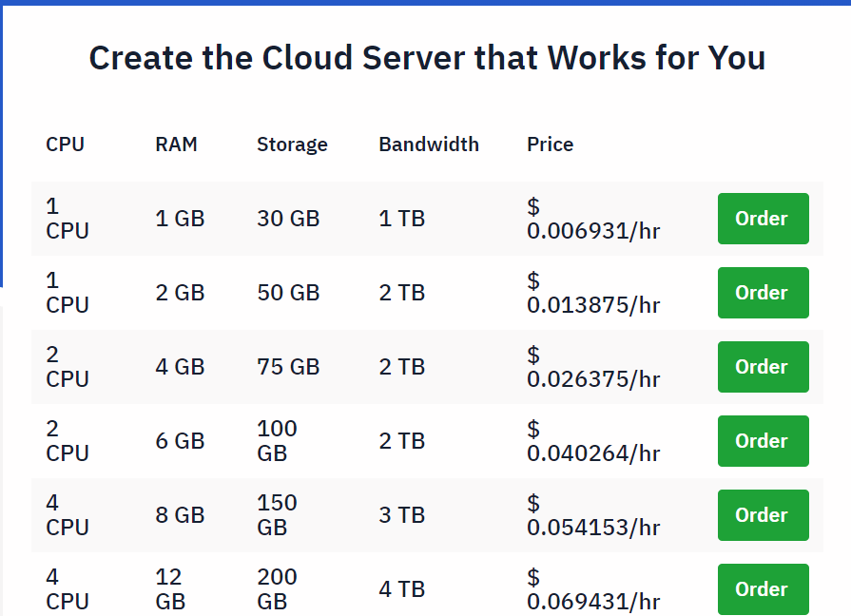Viewport: 851px width, 616px height.
Task: Click the 6 GB RAM cell
Action: click(x=179, y=441)
